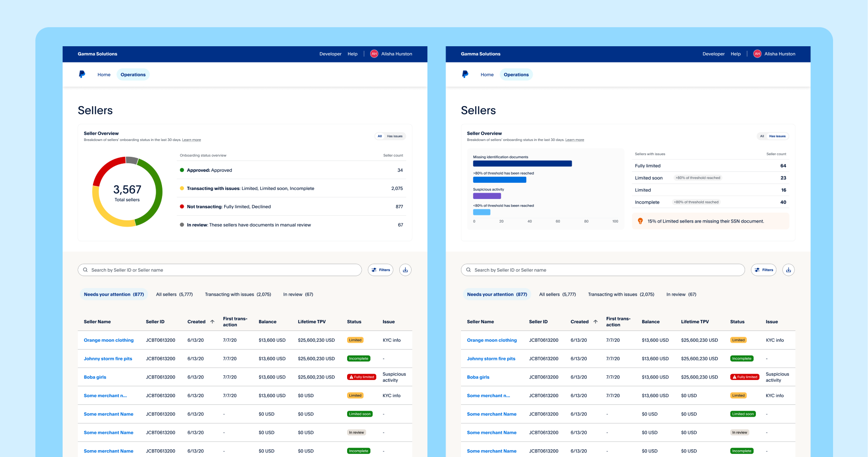
Task: Select Has issues toggle in right Seller Overview
Action: coord(777,136)
